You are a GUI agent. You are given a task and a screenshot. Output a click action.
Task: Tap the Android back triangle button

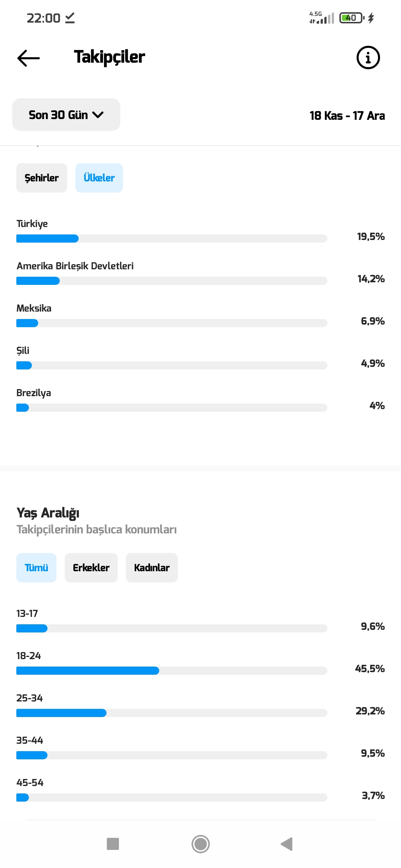(x=287, y=844)
